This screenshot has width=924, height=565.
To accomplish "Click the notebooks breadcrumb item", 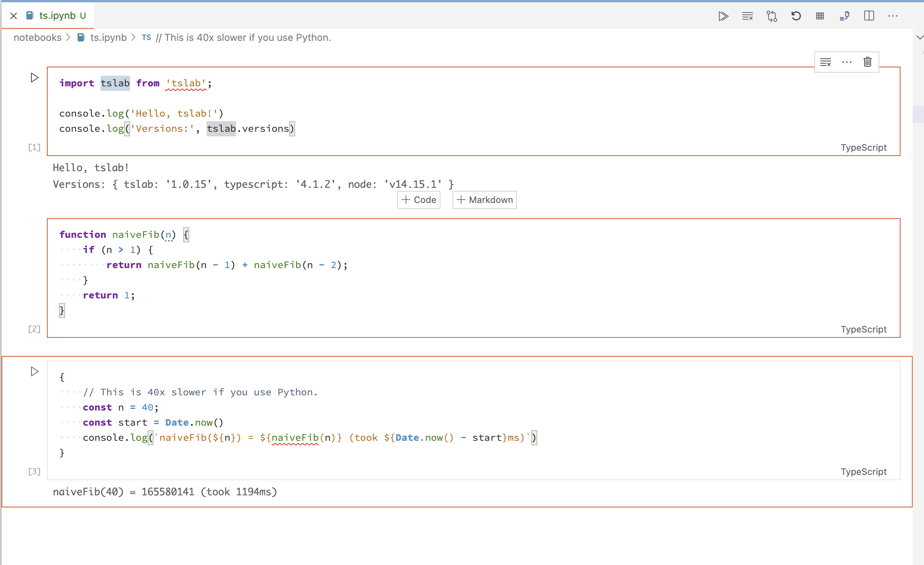I will [x=37, y=37].
